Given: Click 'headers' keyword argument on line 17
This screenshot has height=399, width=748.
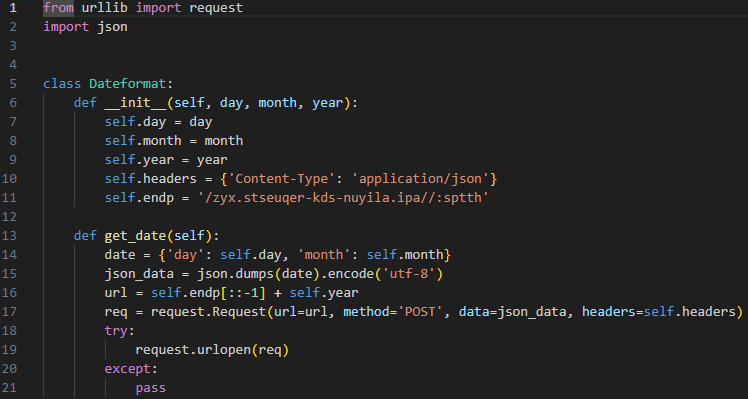Looking at the screenshot, I should pyautogui.click(x=609, y=312).
